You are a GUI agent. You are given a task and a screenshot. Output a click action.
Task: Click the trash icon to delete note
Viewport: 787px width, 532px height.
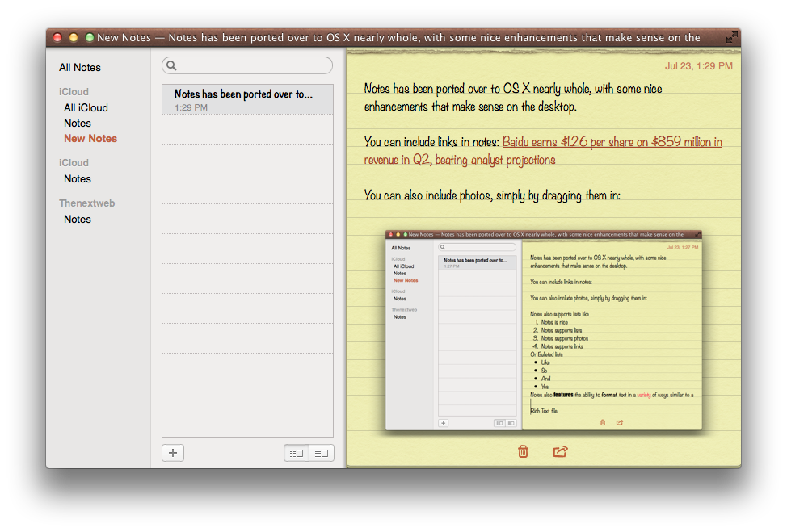[x=523, y=451]
